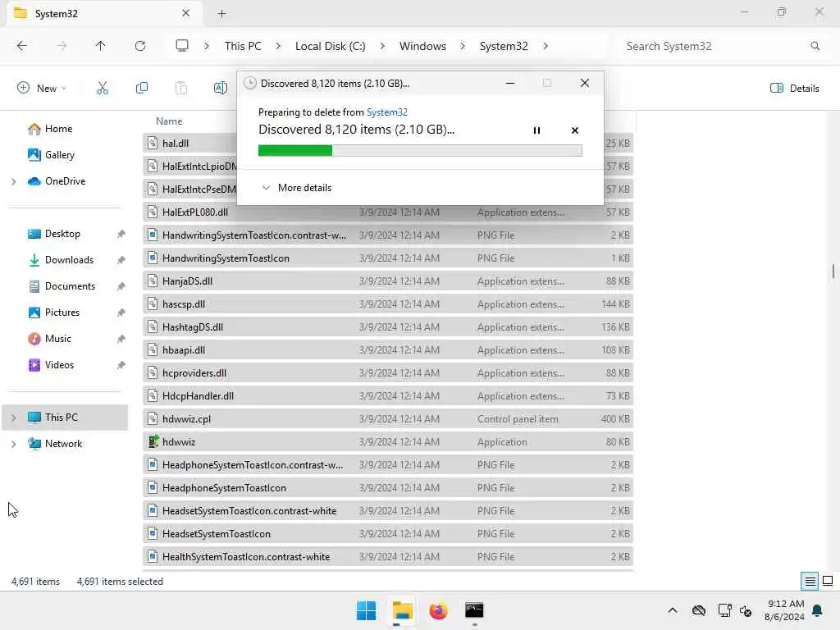840x630 pixels.
Task: Expand the OneDrive tree node
Action: pyautogui.click(x=13, y=181)
